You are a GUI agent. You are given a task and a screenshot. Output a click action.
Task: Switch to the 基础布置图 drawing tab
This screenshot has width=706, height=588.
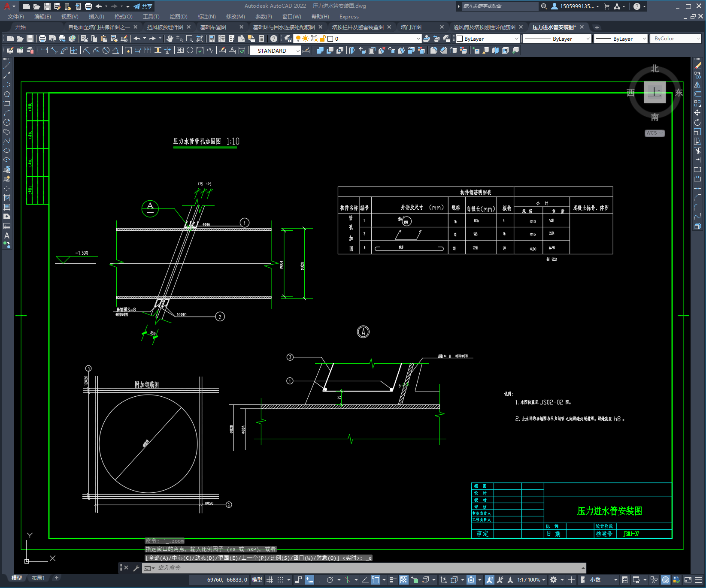(214, 27)
